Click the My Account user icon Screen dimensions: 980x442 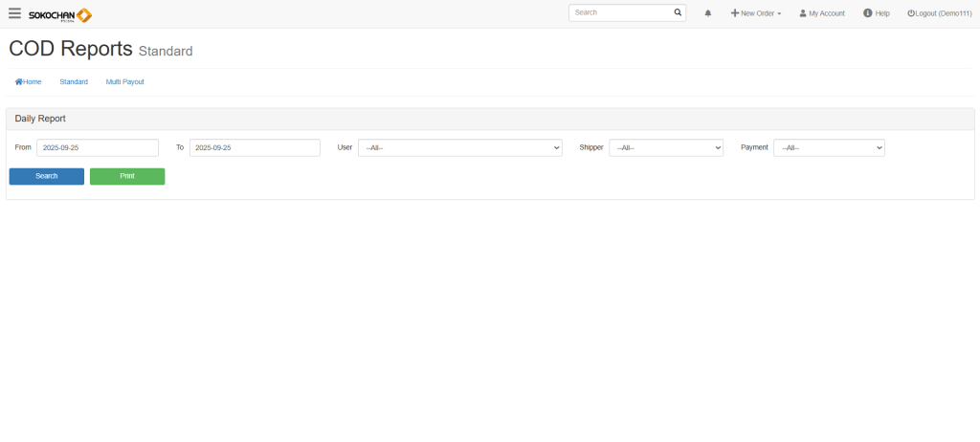point(803,13)
